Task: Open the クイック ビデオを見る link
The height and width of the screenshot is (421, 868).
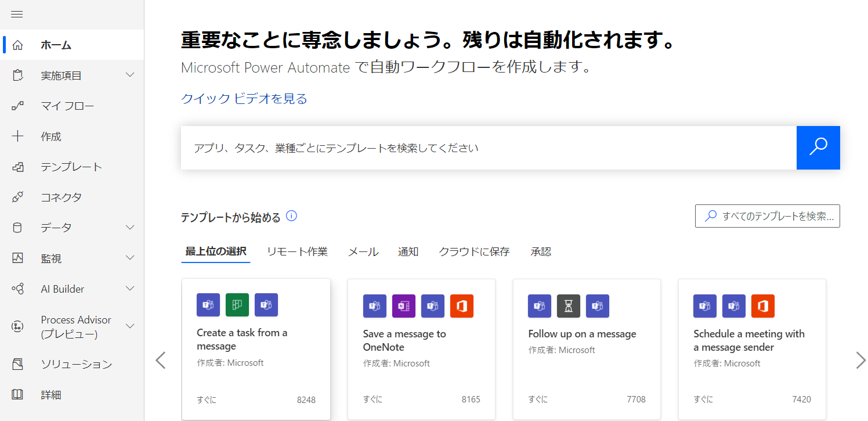Action: (244, 99)
